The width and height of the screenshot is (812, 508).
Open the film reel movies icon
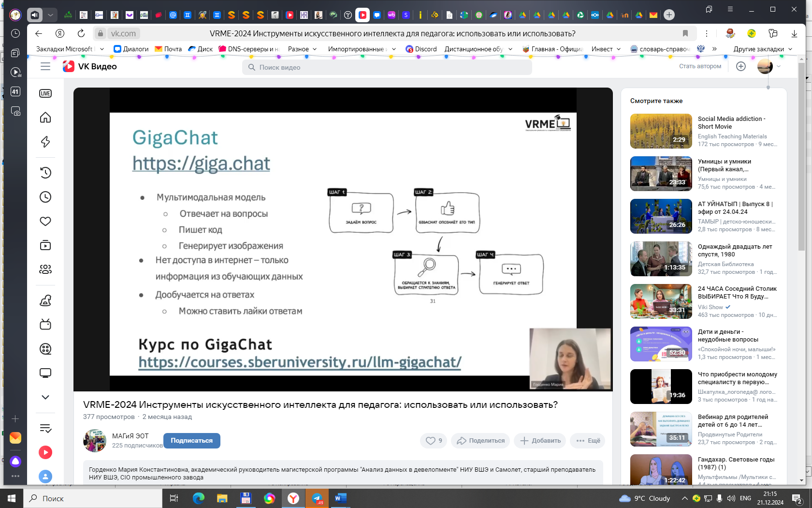(45, 349)
